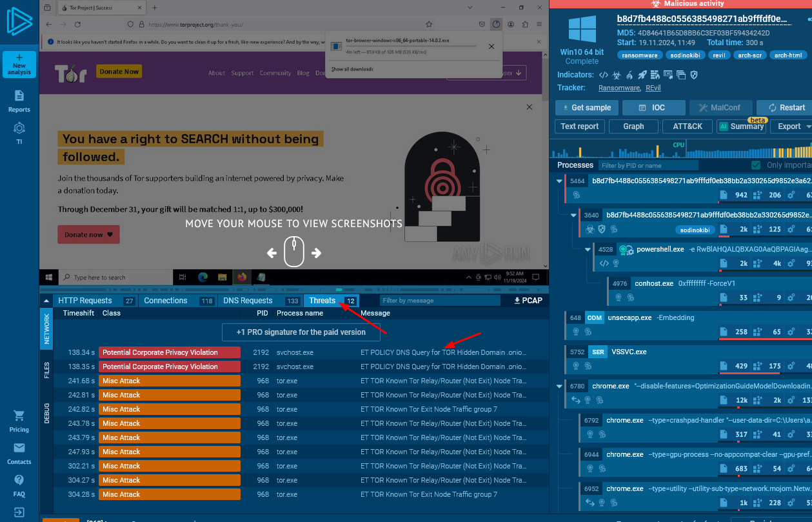Click the rocket indicator icon
The height and width of the screenshot is (522, 812).
(x=642, y=75)
